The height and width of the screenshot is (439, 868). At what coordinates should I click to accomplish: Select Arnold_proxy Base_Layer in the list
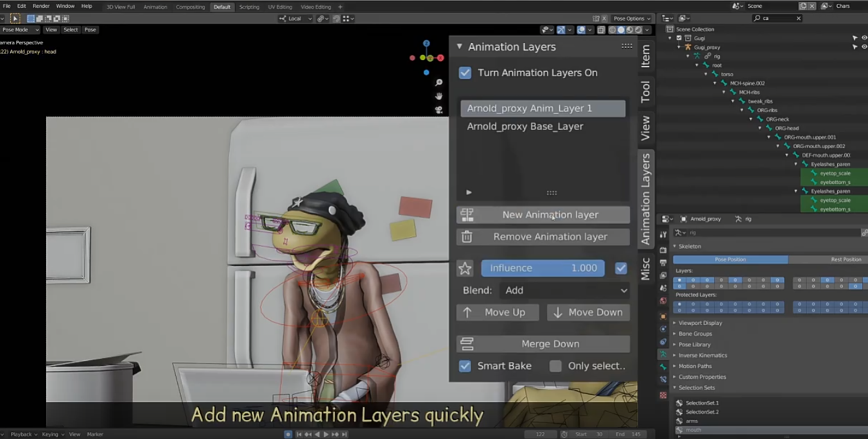coord(525,126)
